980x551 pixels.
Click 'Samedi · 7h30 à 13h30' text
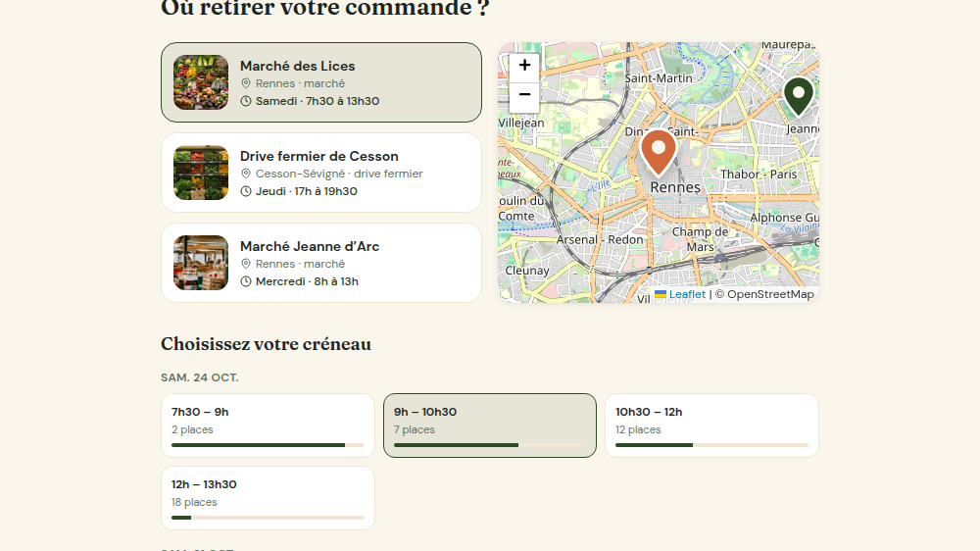[x=318, y=101]
